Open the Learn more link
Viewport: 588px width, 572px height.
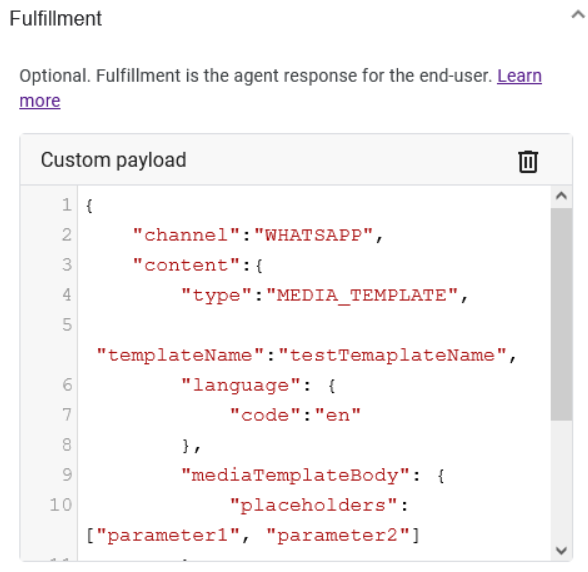coord(280,88)
